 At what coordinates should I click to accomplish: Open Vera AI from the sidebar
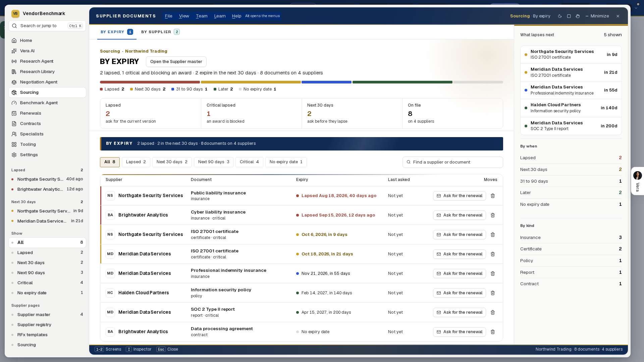pos(47,51)
